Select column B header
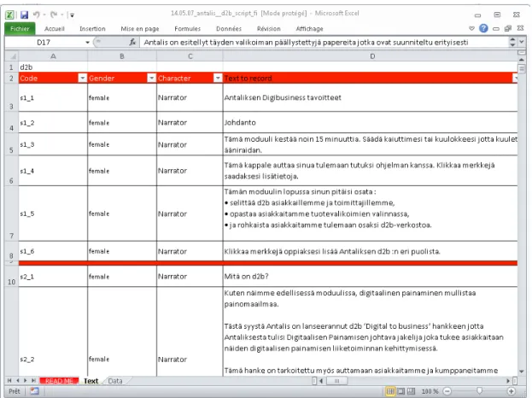The width and height of the screenshot is (532, 398). (x=122, y=56)
